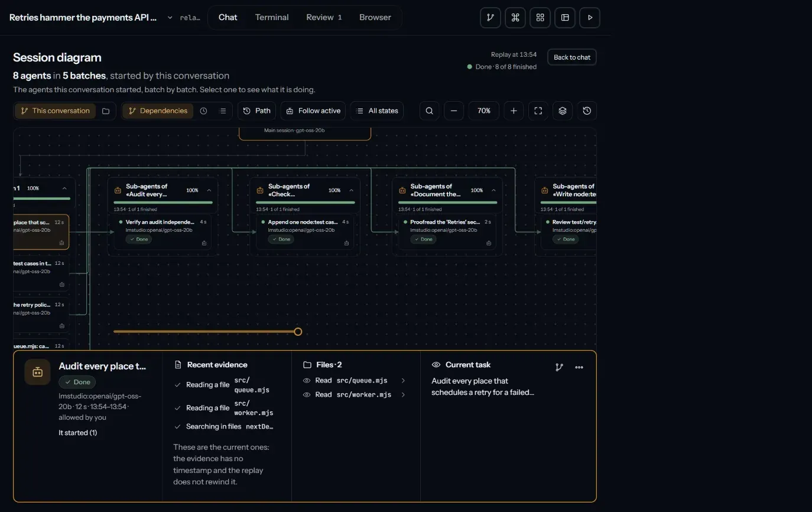Collapse the 'Sub-agents of «Audit every…' batch

[209, 190]
